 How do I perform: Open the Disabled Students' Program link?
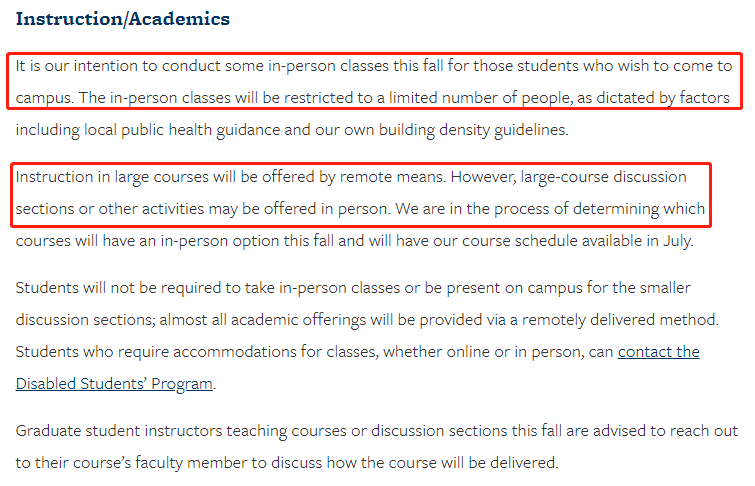tap(114, 384)
